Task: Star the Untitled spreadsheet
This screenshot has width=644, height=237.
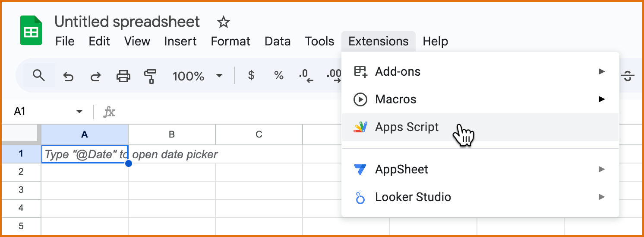Action: pyautogui.click(x=223, y=22)
